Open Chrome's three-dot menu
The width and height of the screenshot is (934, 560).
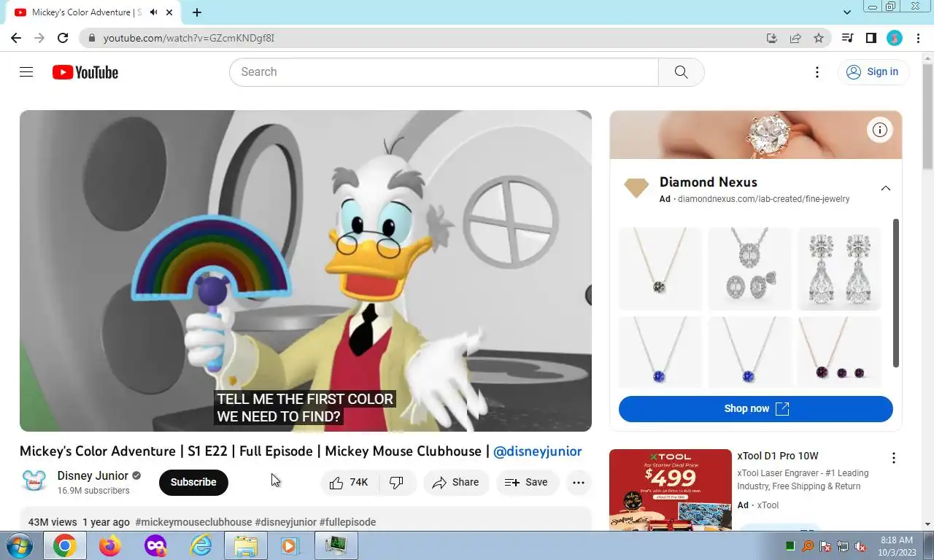click(918, 38)
